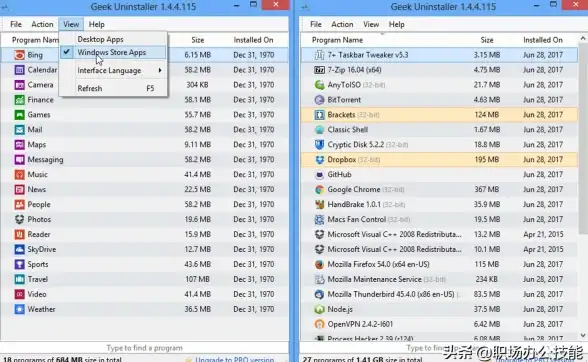Select the Mozilla Maintenance Service row
Screen dimensions: 588x362
point(439,279)
